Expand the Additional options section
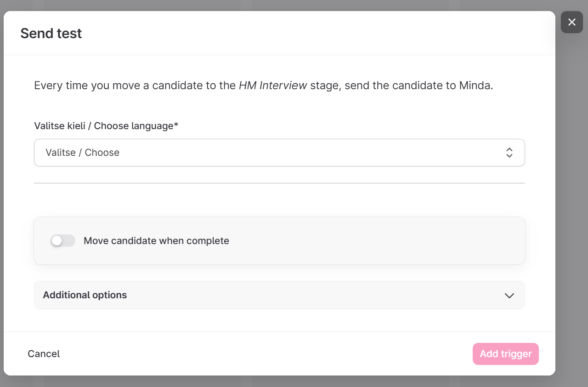 [x=85, y=295]
